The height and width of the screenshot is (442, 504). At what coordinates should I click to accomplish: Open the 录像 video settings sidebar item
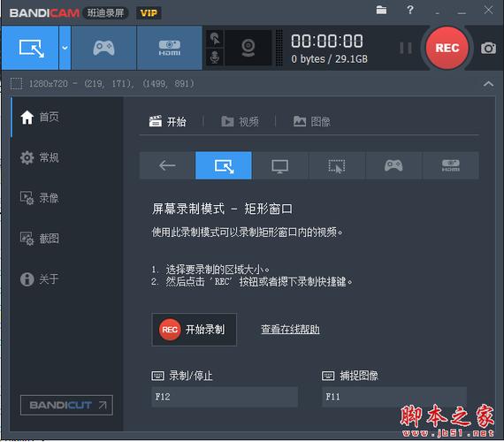click(40, 198)
